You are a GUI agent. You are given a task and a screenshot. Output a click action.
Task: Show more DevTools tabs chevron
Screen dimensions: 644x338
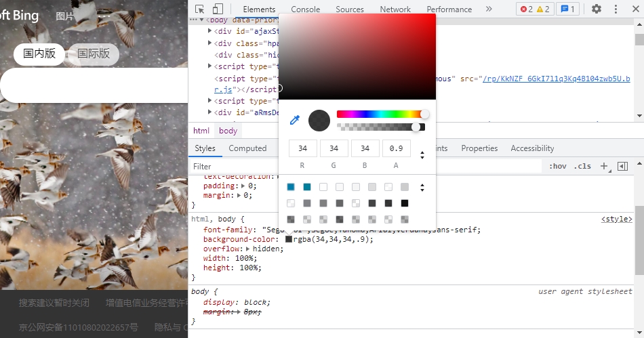tap(489, 9)
